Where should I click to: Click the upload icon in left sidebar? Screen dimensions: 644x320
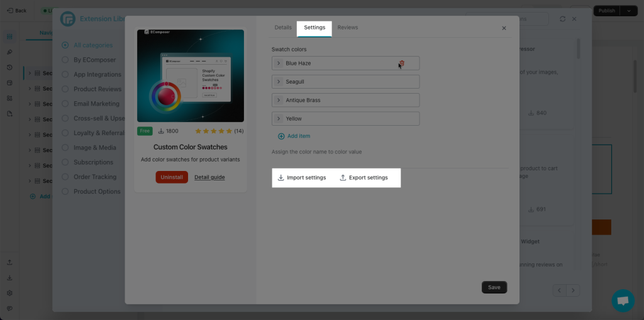tap(9, 263)
